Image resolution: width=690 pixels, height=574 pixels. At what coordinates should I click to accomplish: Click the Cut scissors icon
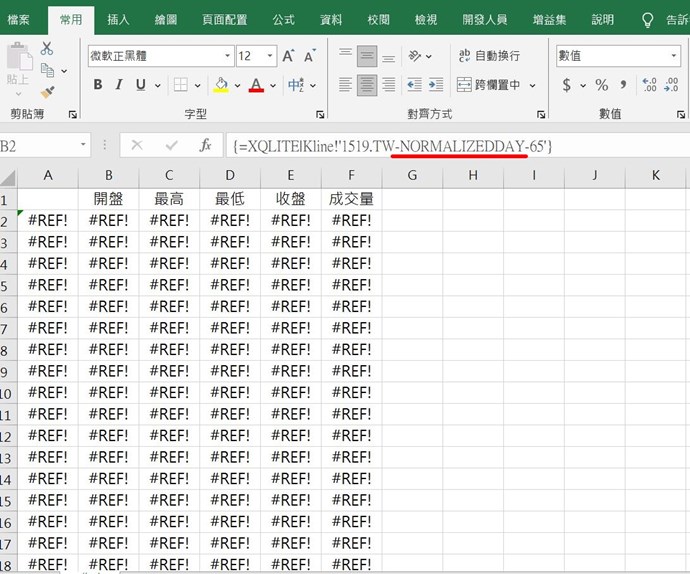click(x=47, y=49)
